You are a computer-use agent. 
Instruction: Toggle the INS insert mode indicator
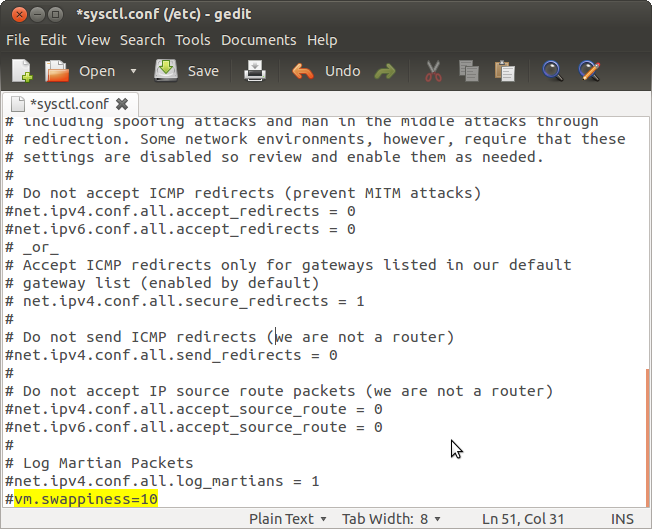622,518
